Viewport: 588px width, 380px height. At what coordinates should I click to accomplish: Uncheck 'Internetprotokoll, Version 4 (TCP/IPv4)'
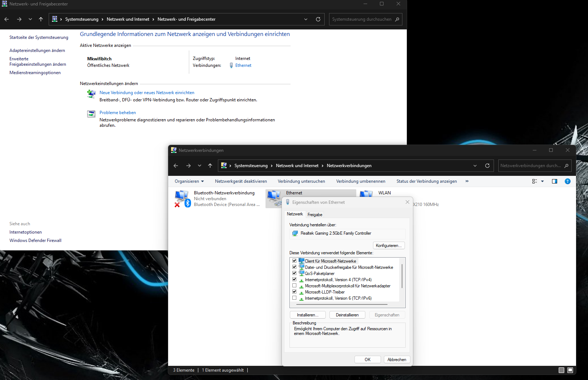coord(295,279)
